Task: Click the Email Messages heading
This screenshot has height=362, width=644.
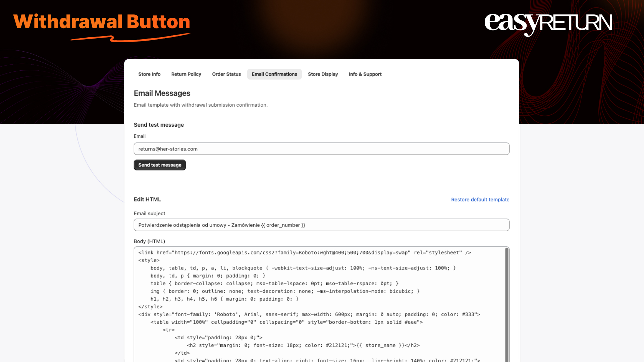Action: coord(162,93)
